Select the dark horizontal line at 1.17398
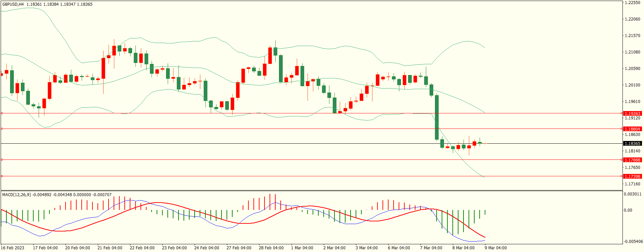Screen dimensions: 644x252 pos(311,176)
